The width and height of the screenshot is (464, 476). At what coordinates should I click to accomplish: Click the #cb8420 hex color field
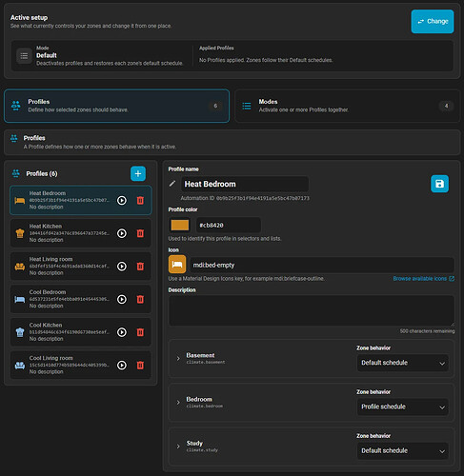point(229,225)
